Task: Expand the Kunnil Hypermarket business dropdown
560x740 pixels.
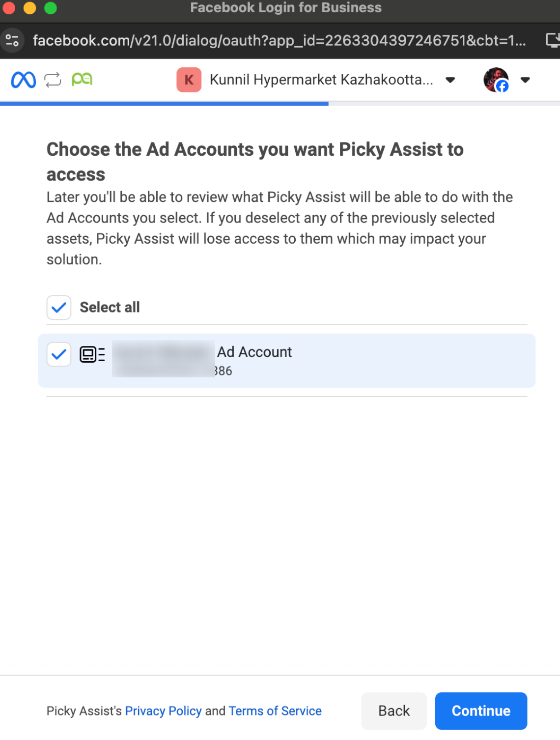Action: pos(450,80)
